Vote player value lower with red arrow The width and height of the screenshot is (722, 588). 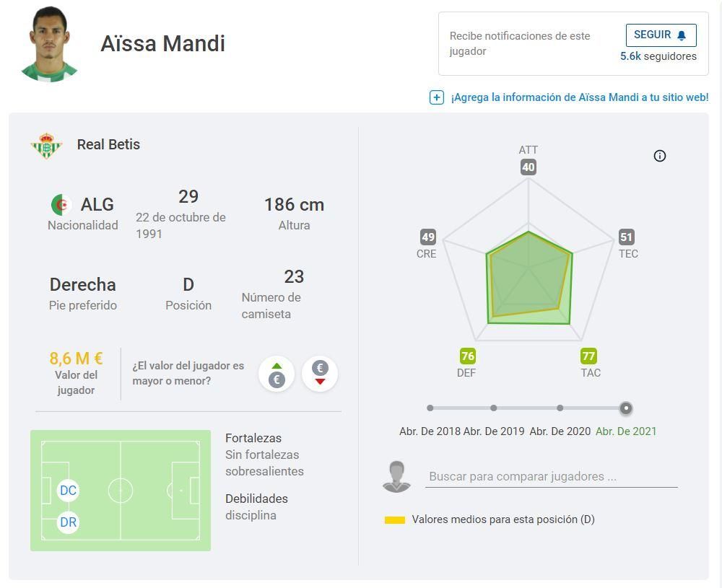pyautogui.click(x=320, y=374)
